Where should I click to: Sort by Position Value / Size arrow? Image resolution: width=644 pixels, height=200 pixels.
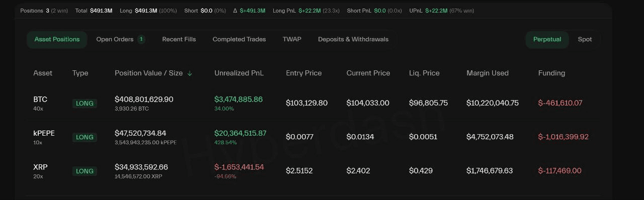[x=190, y=73]
